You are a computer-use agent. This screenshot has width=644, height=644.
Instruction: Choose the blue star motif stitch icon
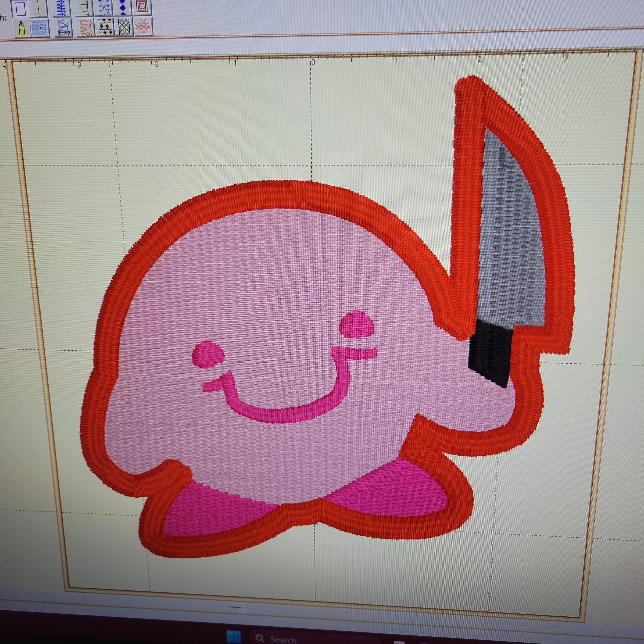(x=104, y=8)
